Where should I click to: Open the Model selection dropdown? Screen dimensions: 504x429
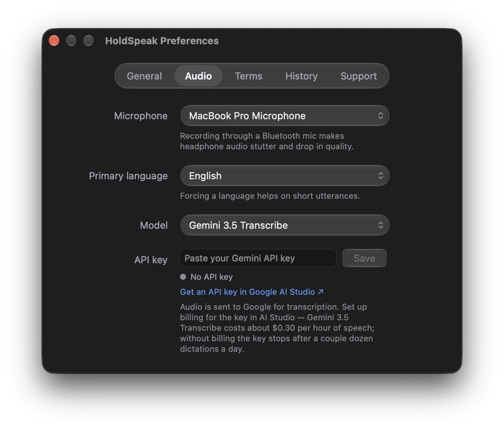[285, 225]
